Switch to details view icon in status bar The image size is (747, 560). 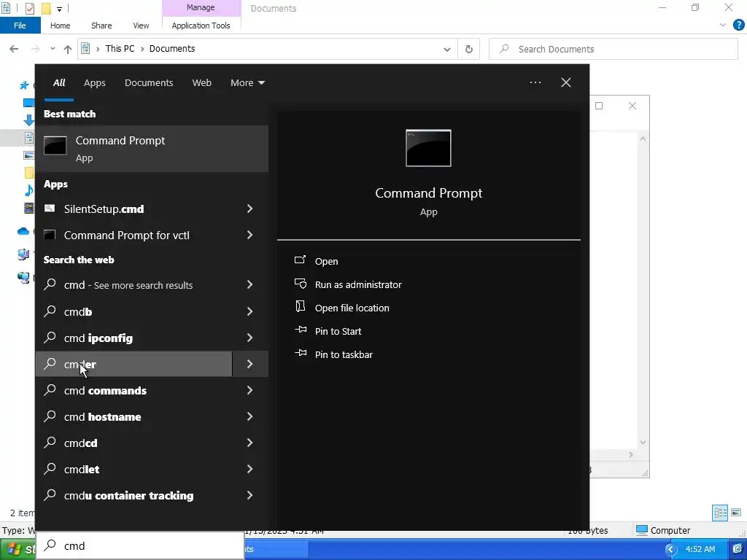tap(720, 513)
